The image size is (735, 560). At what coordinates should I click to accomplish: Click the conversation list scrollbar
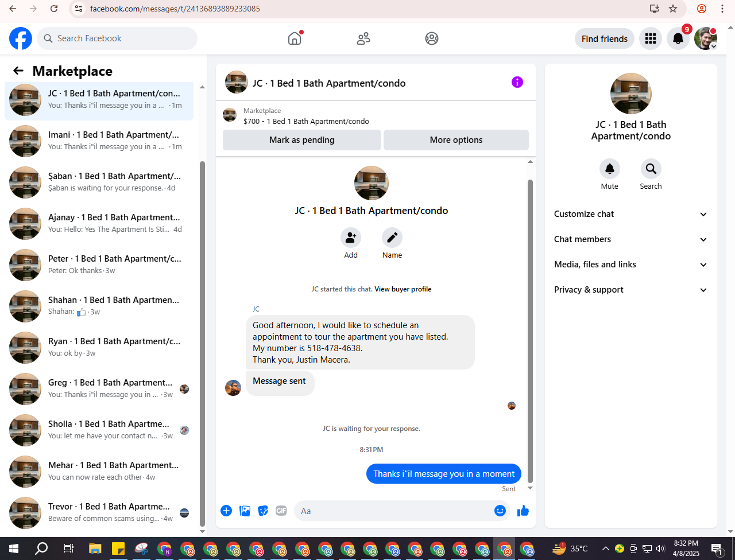point(202,343)
